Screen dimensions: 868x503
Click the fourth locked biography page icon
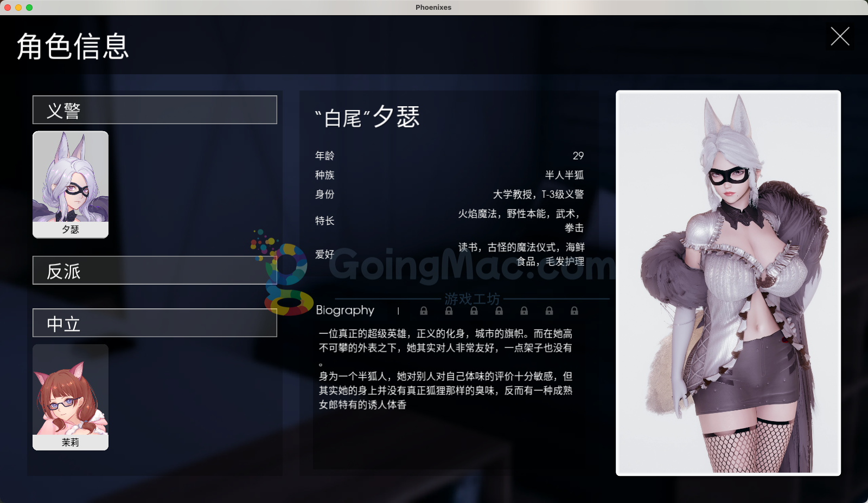click(x=499, y=311)
